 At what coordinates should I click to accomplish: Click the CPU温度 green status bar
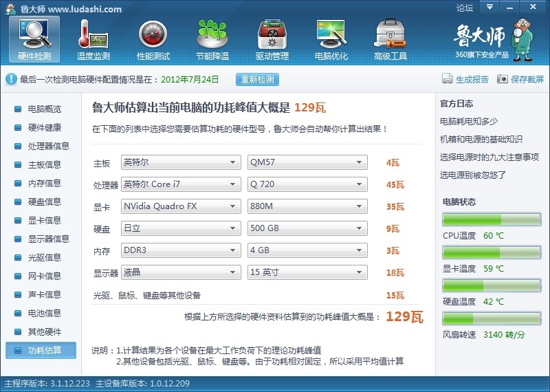click(x=491, y=220)
